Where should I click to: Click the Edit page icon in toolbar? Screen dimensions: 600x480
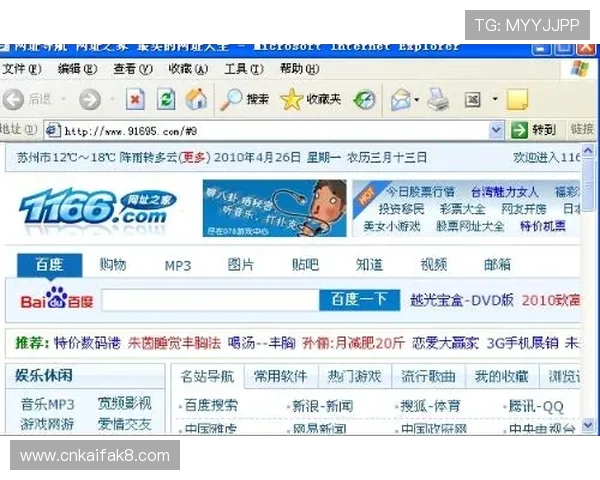click(473, 100)
